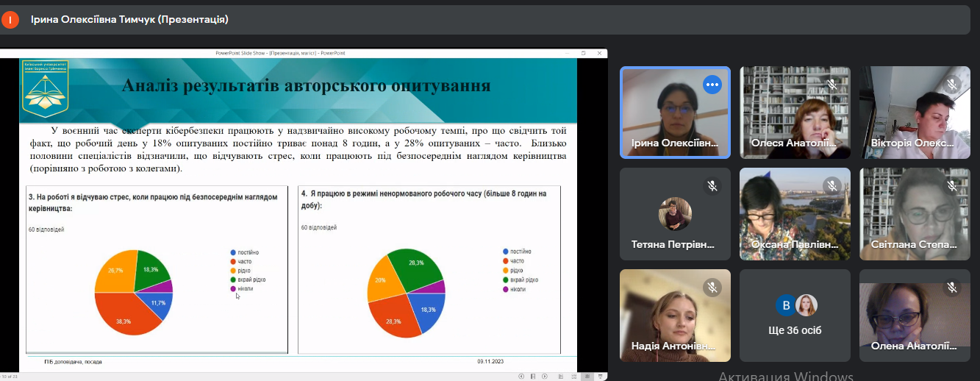This screenshot has width=980, height=381.
Task: Select the Reading View icon in PowerPoint
Action: [x=587, y=377]
